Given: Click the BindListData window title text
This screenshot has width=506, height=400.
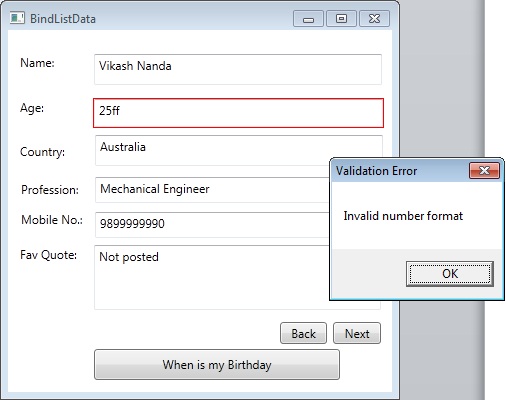Looking at the screenshot, I should 63,19.
